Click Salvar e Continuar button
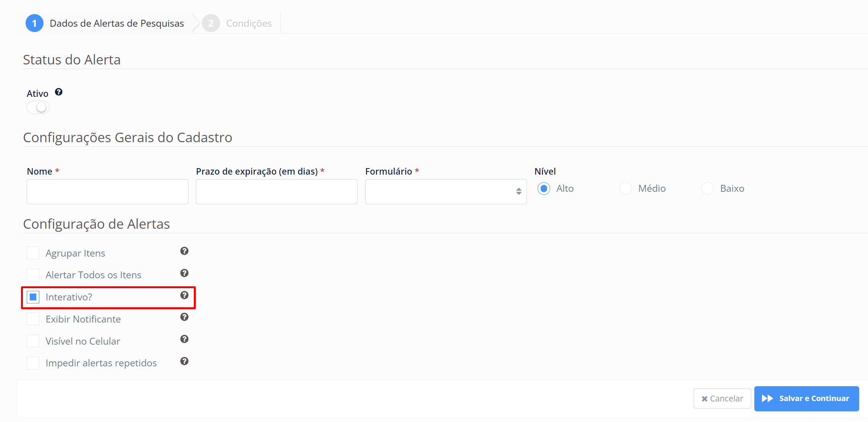 point(806,398)
